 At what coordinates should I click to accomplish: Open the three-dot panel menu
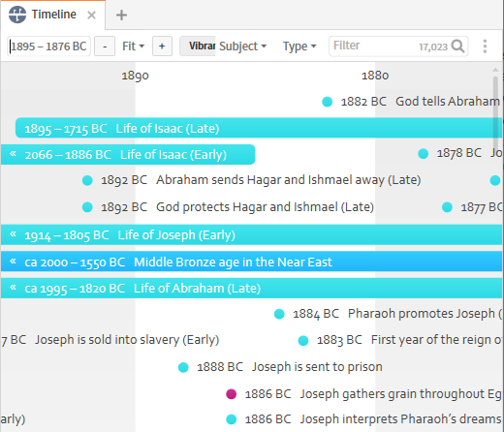pos(485,46)
